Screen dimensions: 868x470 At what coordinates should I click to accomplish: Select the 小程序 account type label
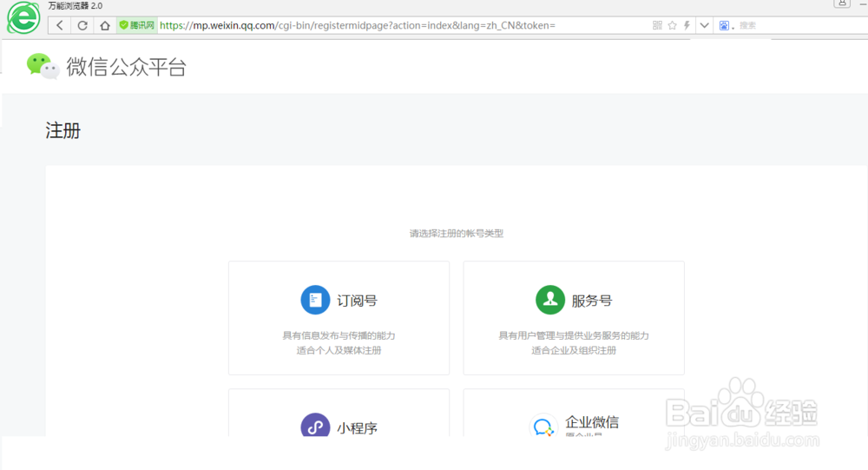(357, 428)
